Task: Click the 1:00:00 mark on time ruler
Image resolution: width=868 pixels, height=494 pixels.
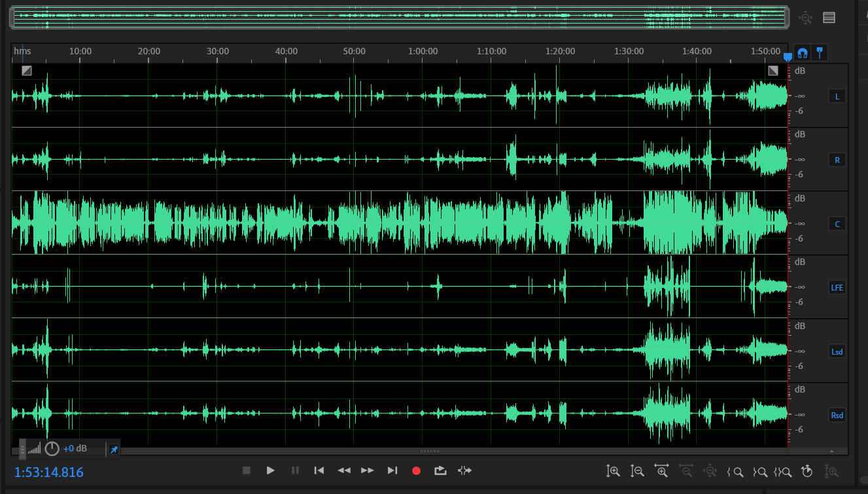Action: (x=423, y=51)
